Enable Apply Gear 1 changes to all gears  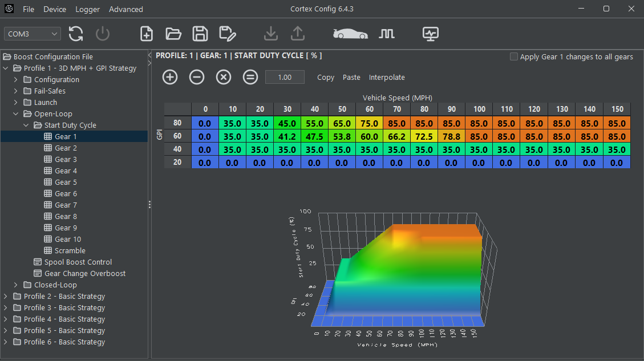tap(514, 56)
